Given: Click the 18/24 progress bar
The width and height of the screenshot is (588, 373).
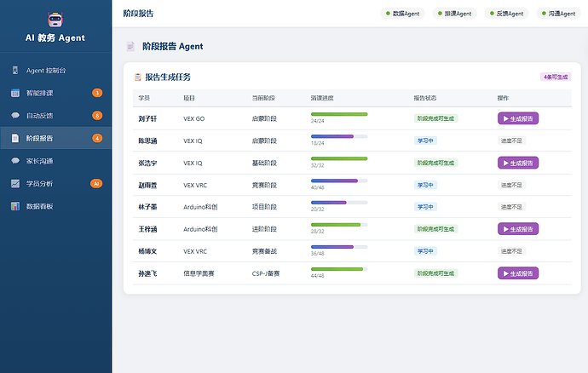Looking at the screenshot, I should click(x=339, y=136).
